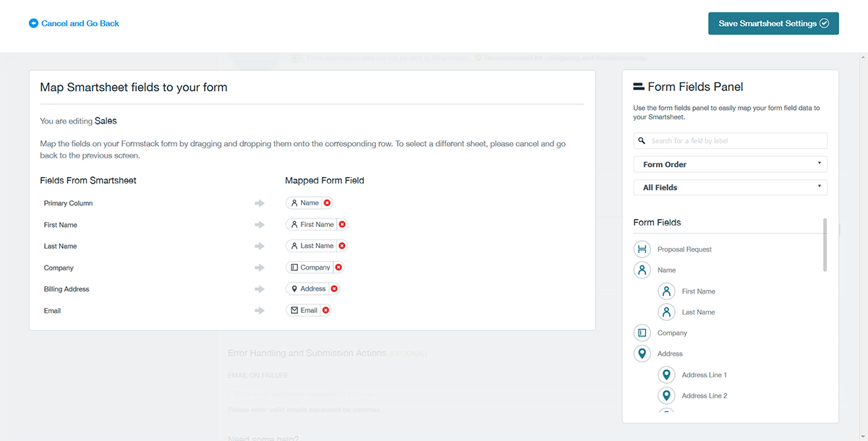Image resolution: width=868 pixels, height=441 pixels.
Task: Remove the Name mapping with its red X
Action: (327, 203)
